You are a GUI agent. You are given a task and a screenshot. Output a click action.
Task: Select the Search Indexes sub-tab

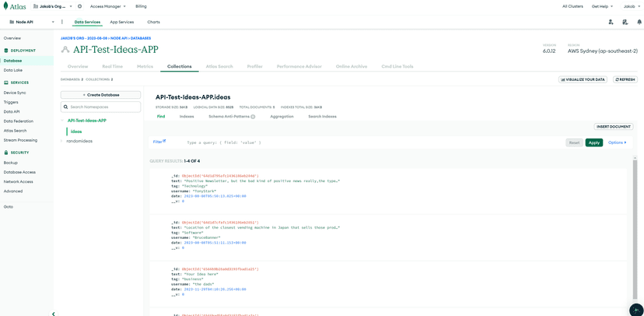(x=323, y=117)
